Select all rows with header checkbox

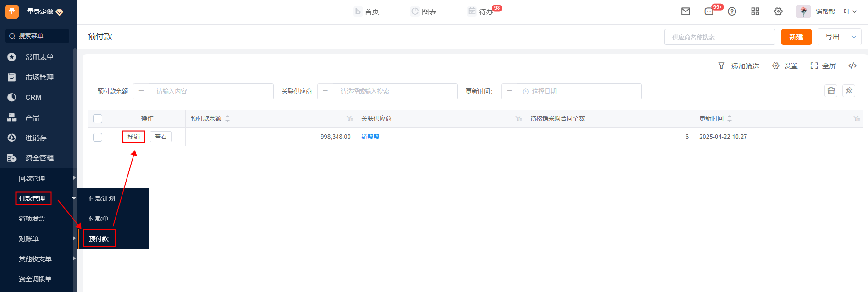(98, 119)
